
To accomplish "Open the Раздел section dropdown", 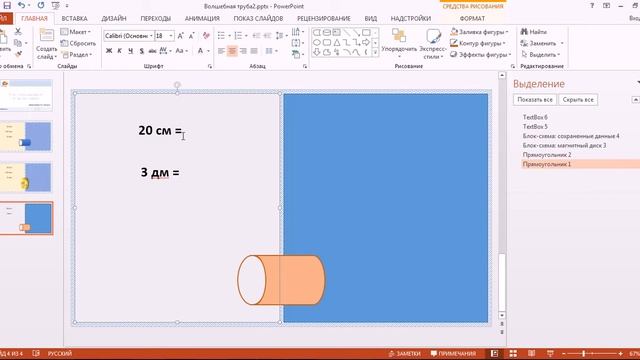I will pos(77,54).
